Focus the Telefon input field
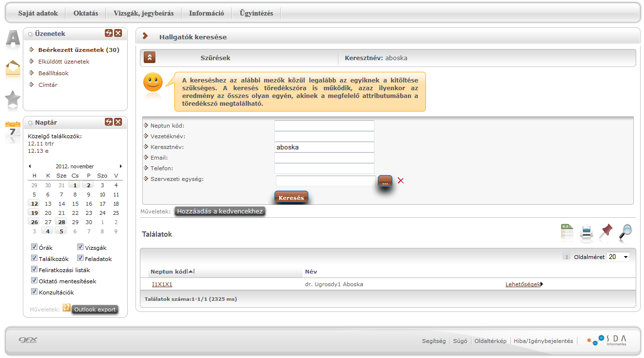This screenshot has height=358, width=644. [x=324, y=168]
